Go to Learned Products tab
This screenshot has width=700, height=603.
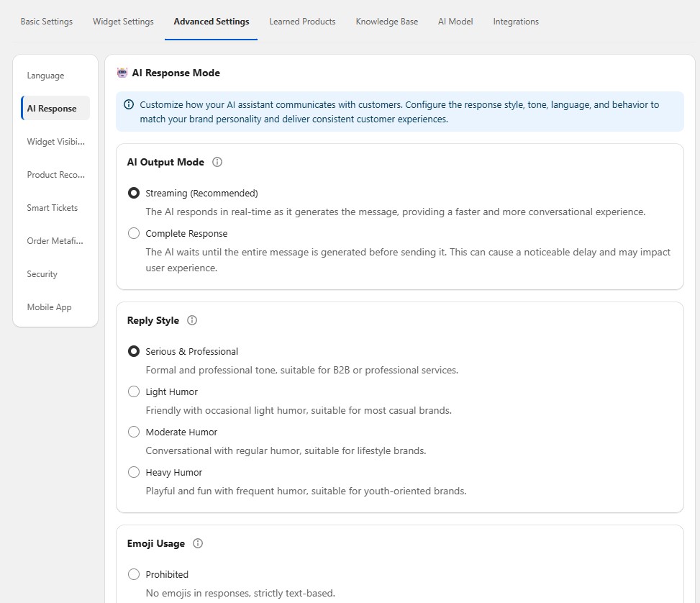(302, 22)
